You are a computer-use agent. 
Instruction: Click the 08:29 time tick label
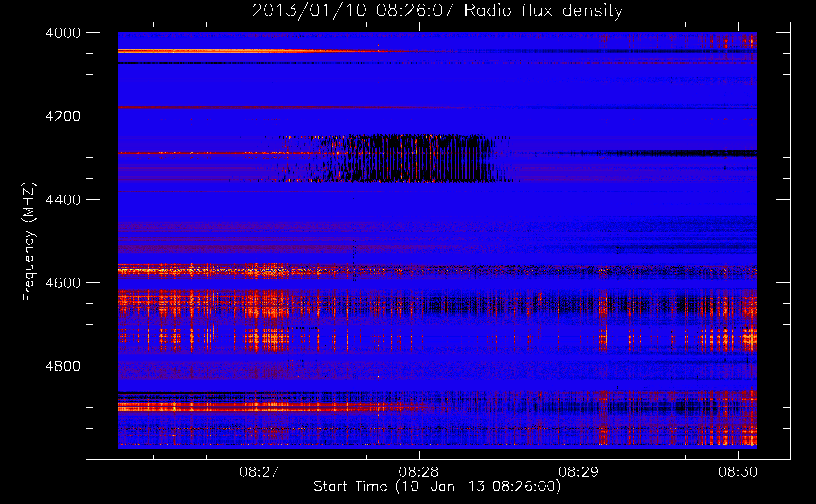(x=579, y=472)
